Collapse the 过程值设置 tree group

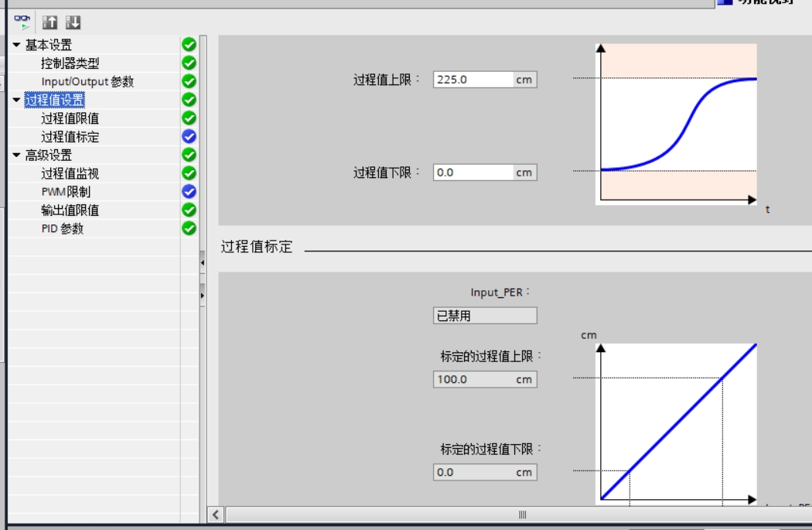pos(16,101)
